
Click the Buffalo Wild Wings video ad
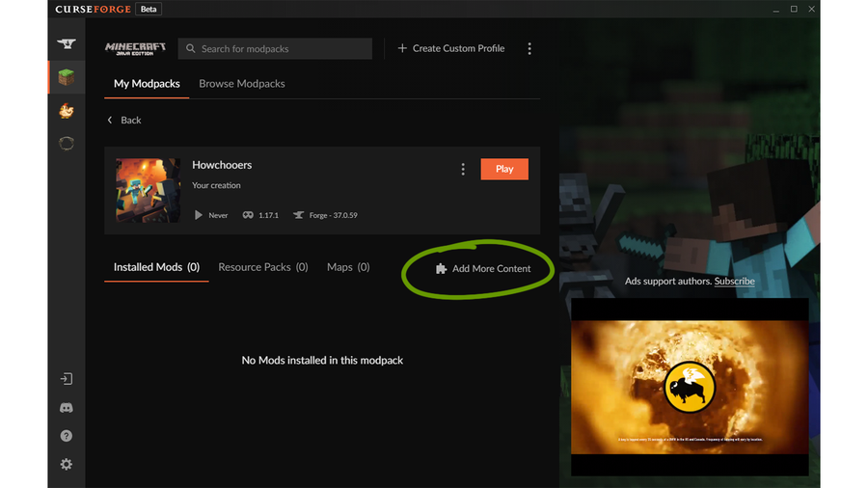pyautogui.click(x=690, y=388)
